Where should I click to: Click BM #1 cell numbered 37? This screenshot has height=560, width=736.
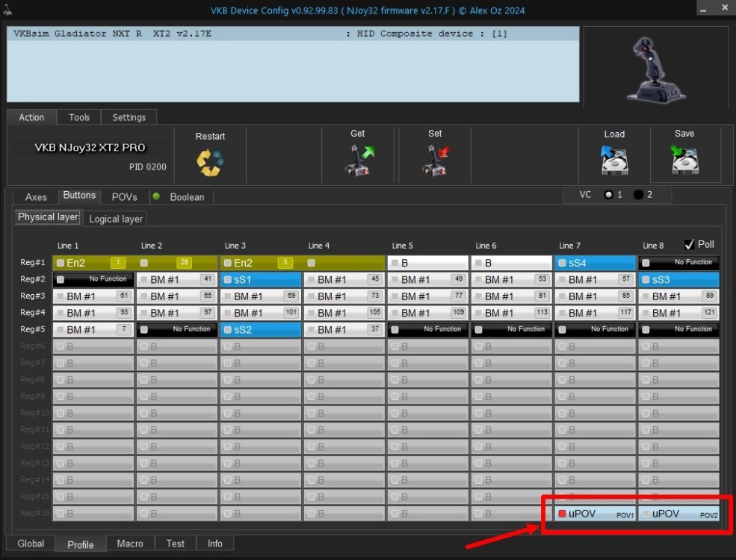(x=344, y=330)
